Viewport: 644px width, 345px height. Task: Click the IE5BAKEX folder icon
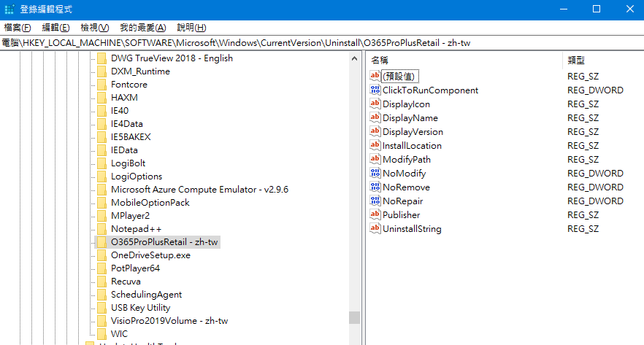101,137
